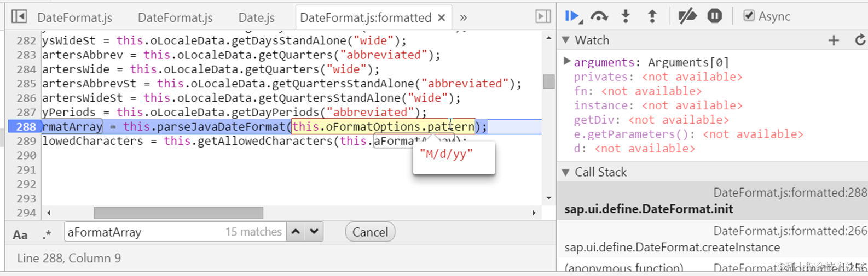This screenshot has width=868, height=276.
Task: Step over next function call
Action: point(599,16)
